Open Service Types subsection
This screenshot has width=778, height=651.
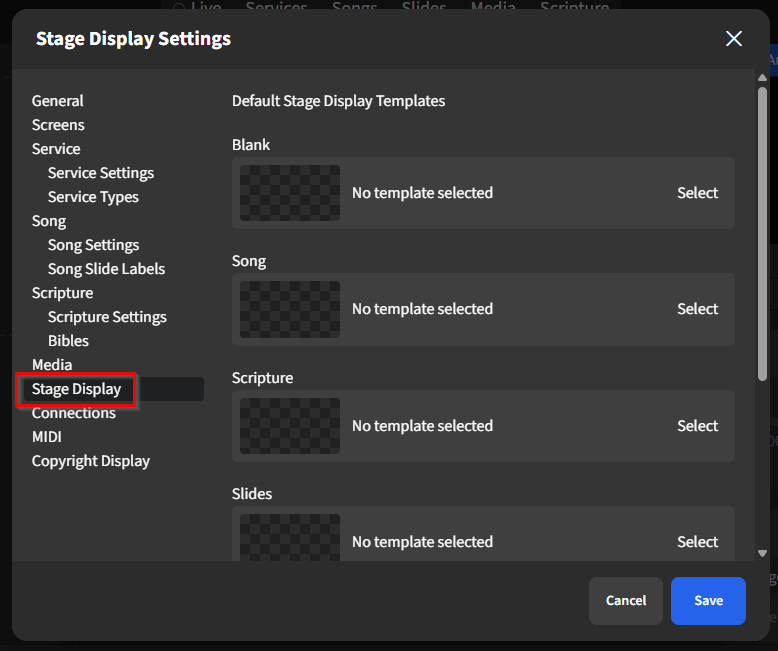tap(93, 197)
